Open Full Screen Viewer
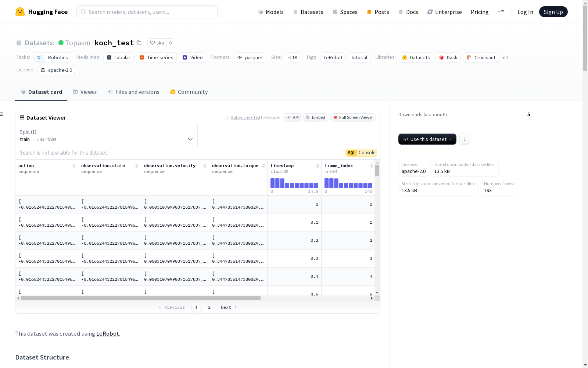The image size is (588, 368). pos(353,117)
